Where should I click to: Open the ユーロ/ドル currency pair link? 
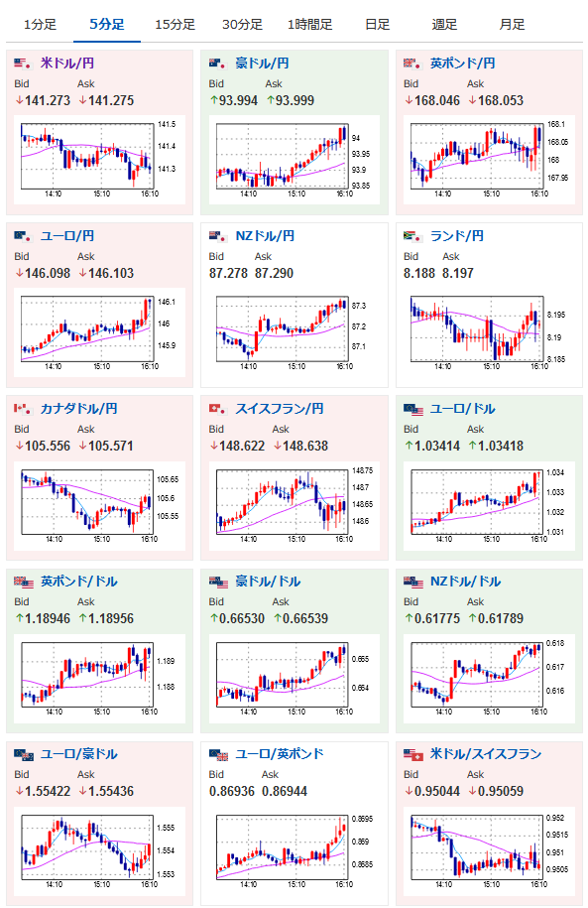point(462,408)
